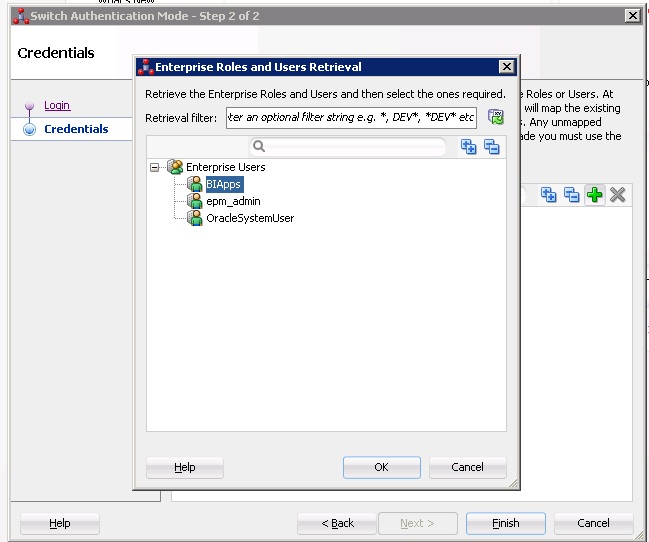Image resolution: width=649 pixels, height=542 pixels.
Task: Click the Login step bullet marker
Action: click(29, 106)
